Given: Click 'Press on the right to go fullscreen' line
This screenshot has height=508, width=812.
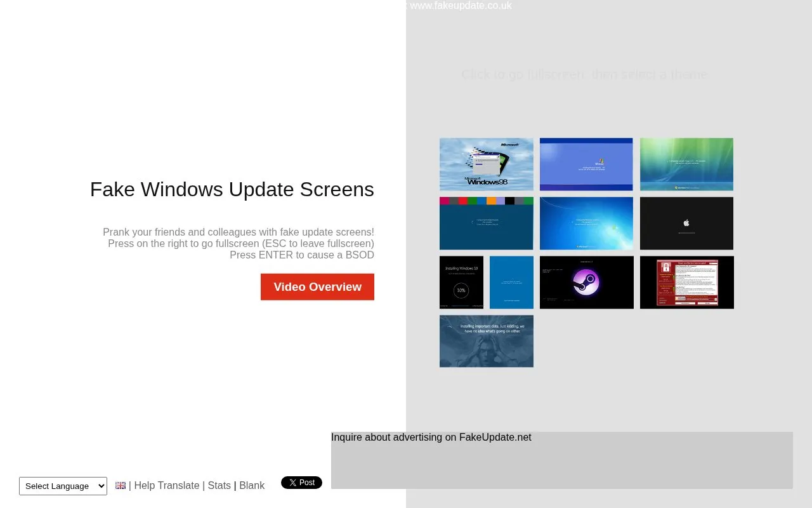Looking at the screenshot, I should coord(241,243).
